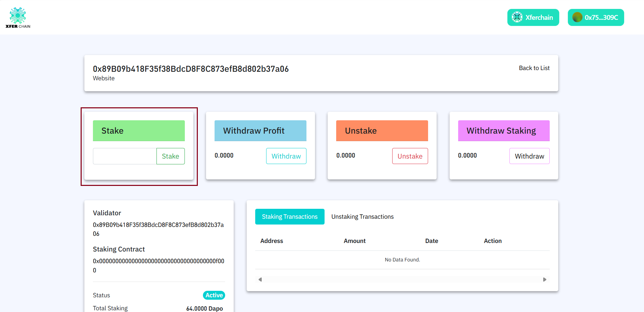Image resolution: width=644 pixels, height=312 pixels.
Task: Click the Website link under the validator address
Action: point(104,78)
